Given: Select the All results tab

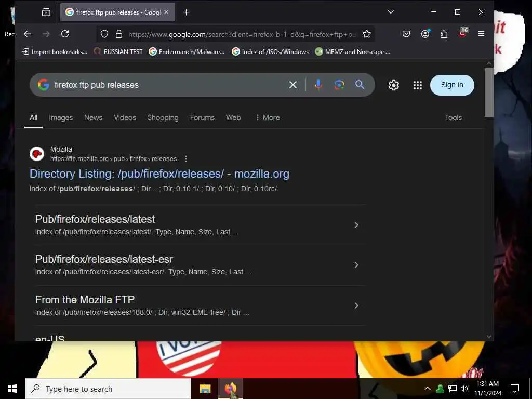Looking at the screenshot, I should click(x=34, y=117).
